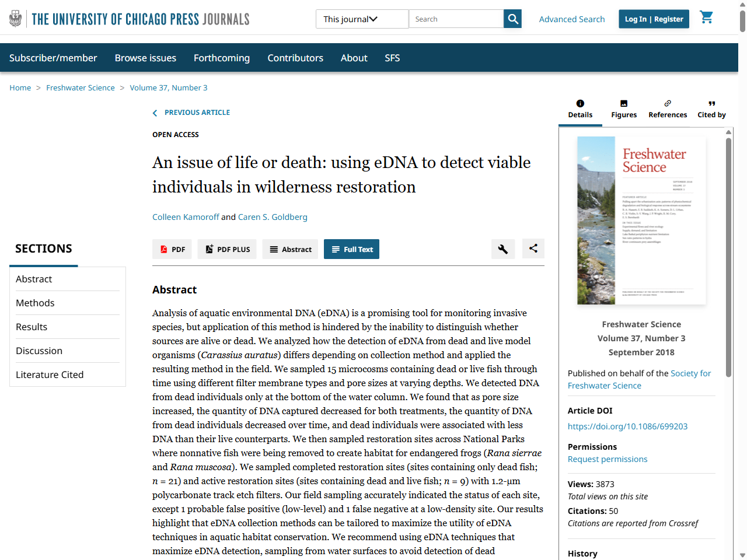Click Request permissions link

coord(608,459)
